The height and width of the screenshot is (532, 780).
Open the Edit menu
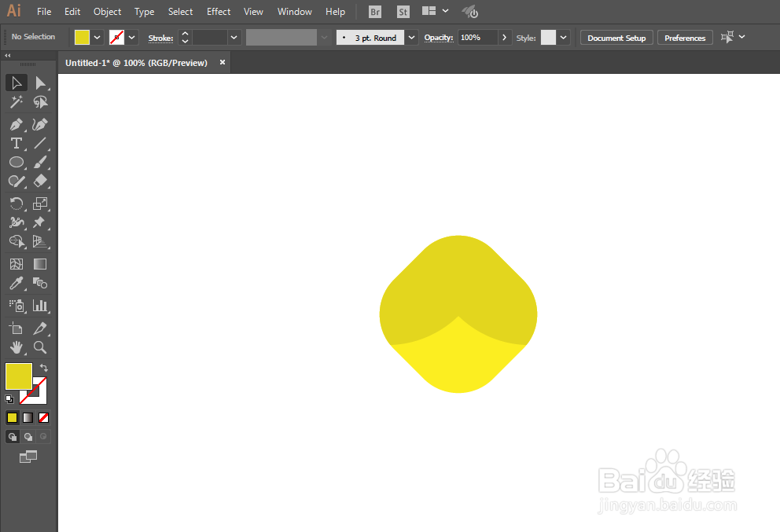(72, 12)
